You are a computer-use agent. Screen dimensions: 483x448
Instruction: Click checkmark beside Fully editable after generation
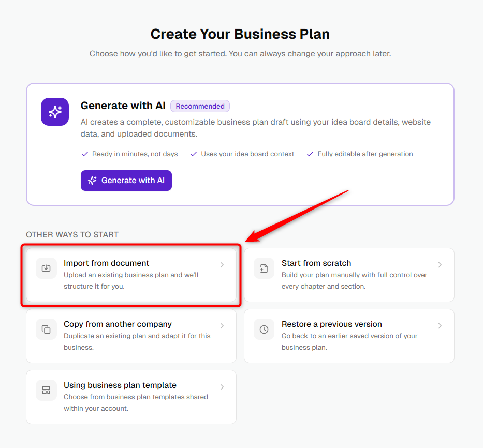click(x=310, y=154)
